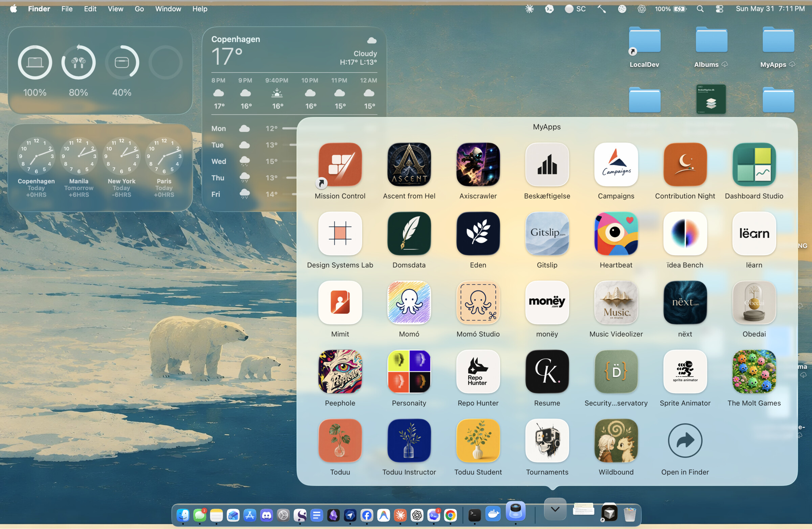Launch the Domsdata quill app

pos(409,234)
